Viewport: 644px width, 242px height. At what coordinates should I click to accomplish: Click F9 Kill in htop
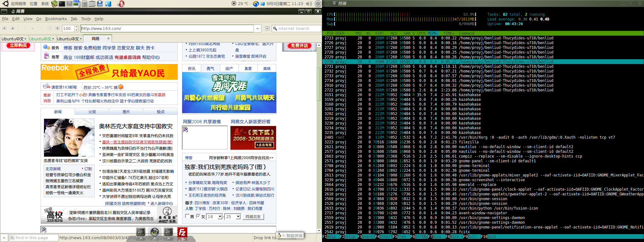(x=472, y=237)
